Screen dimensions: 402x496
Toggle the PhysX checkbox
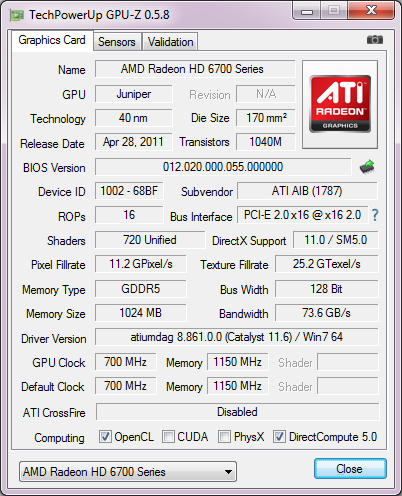[224, 436]
